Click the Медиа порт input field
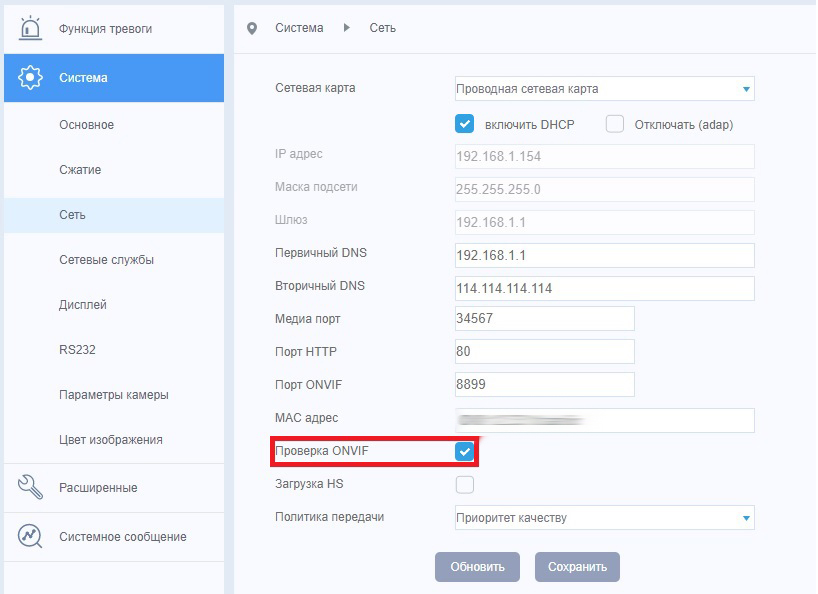Viewport: 818px width, 594px height. 544,319
